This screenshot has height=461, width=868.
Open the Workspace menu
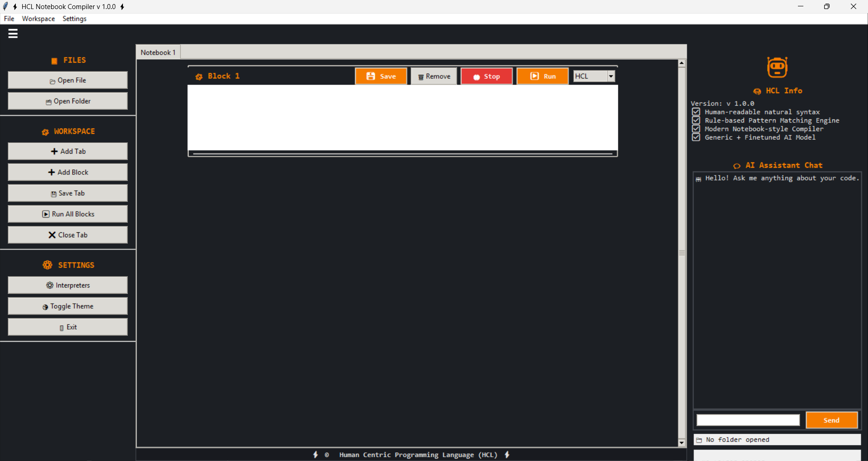[x=38, y=19]
